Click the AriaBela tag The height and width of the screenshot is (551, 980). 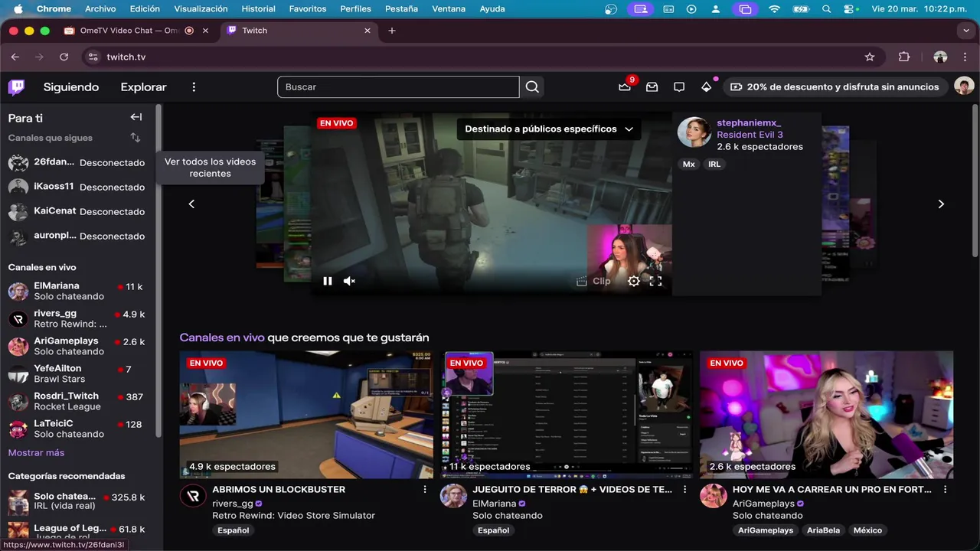click(823, 530)
